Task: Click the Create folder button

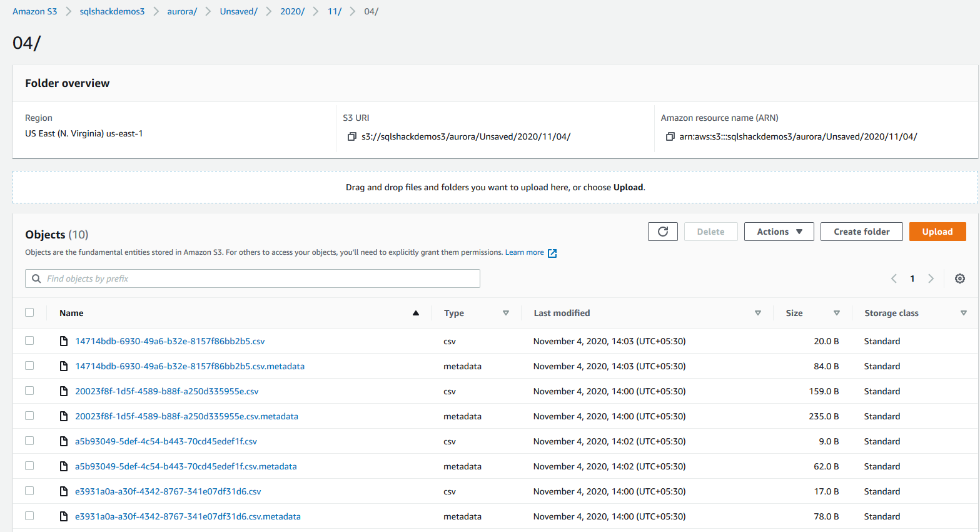Action: [861, 232]
